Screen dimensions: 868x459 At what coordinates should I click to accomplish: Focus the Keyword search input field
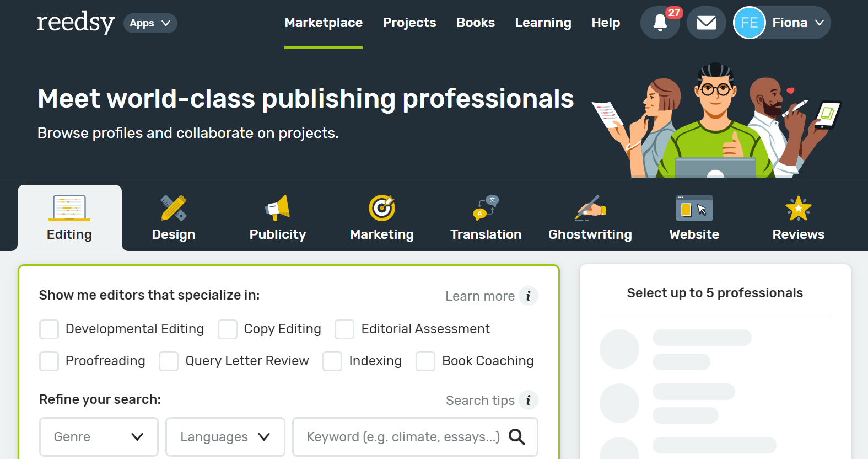402,437
